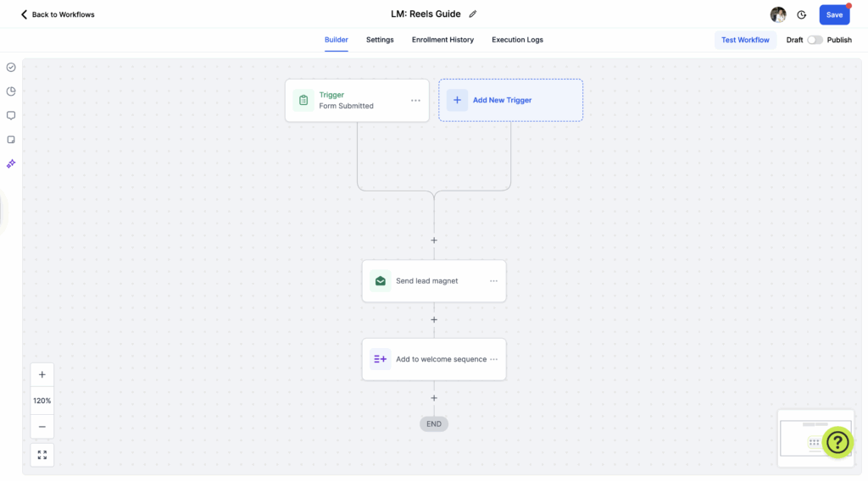This screenshot has width=868, height=481.
Task: Open the help question mark button
Action: [837, 441]
